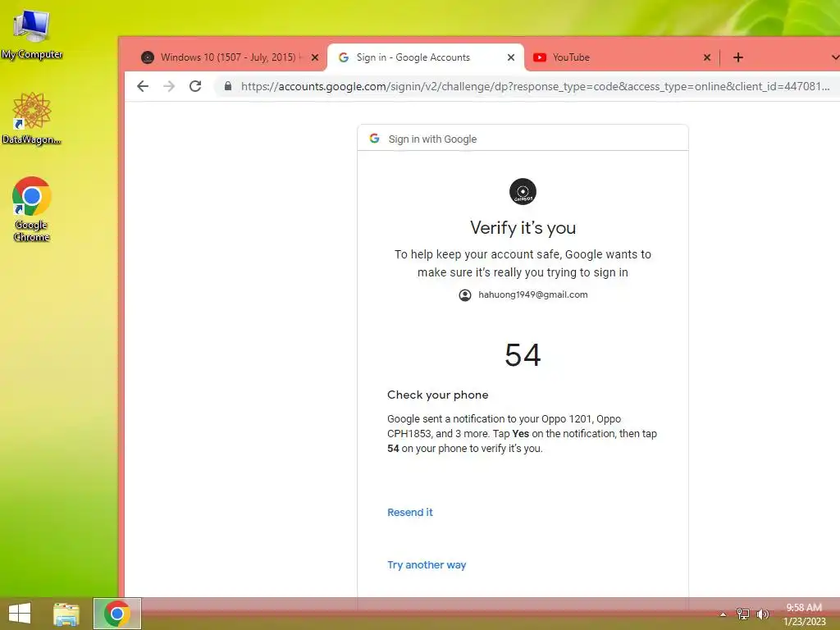Image resolution: width=840 pixels, height=630 pixels.
Task: Click the browser forward arrow
Action: coord(169,86)
